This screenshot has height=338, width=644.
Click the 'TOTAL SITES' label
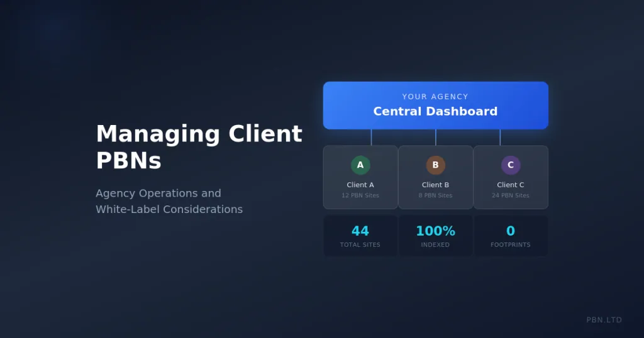(x=360, y=244)
